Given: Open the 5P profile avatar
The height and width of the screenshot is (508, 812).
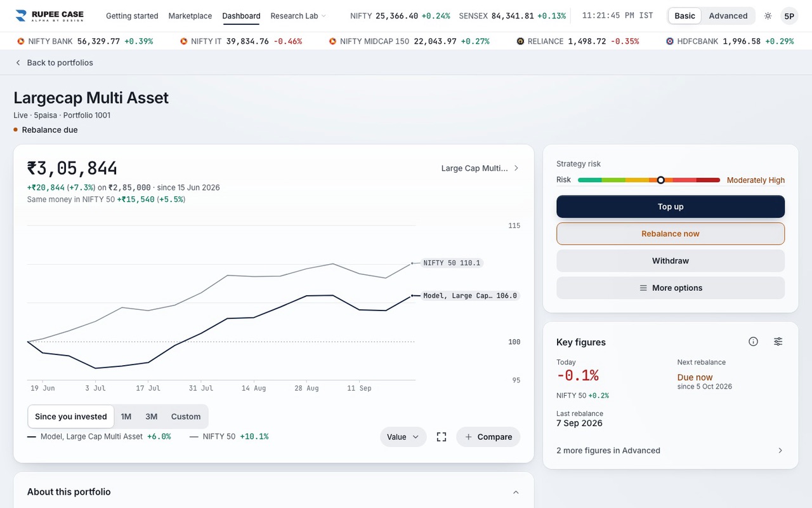Looking at the screenshot, I should pyautogui.click(x=789, y=16).
